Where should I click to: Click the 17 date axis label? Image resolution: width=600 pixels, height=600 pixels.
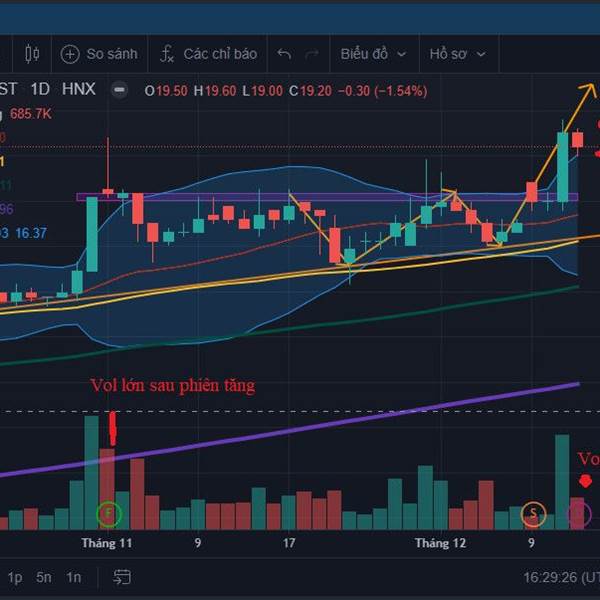[x=289, y=543]
